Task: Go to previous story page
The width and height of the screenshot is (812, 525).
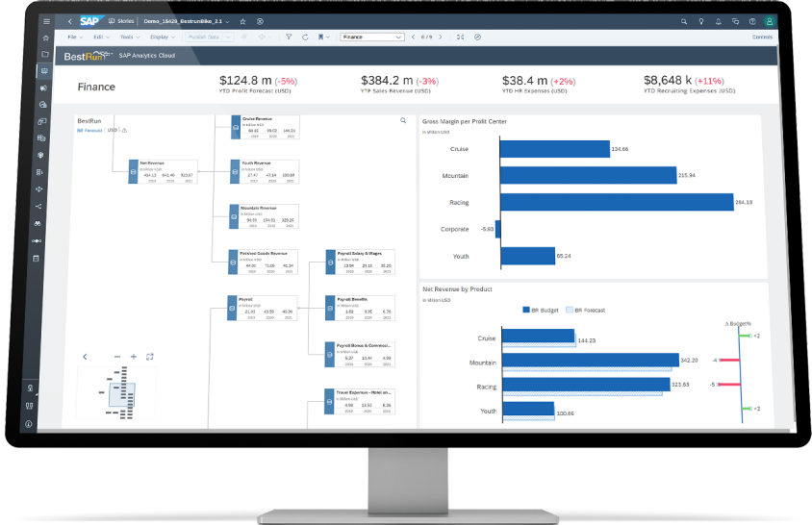Action: (x=413, y=37)
